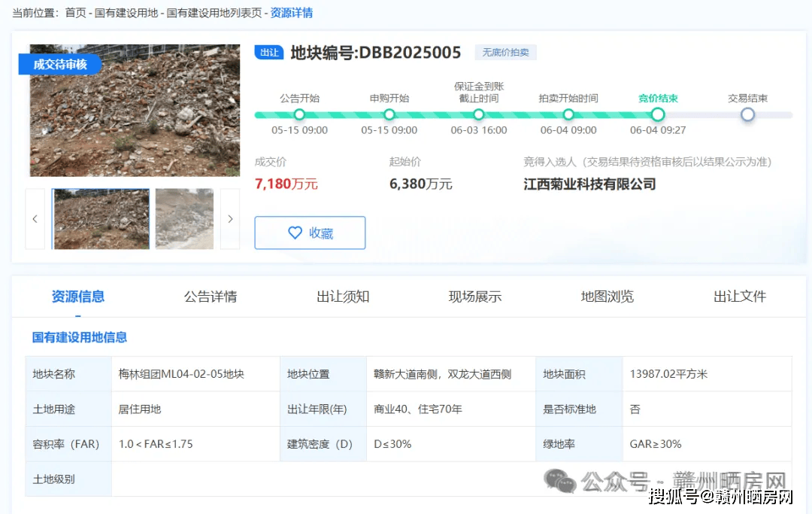
Task: Switch to the 现场展示 tab
Action: 475,297
